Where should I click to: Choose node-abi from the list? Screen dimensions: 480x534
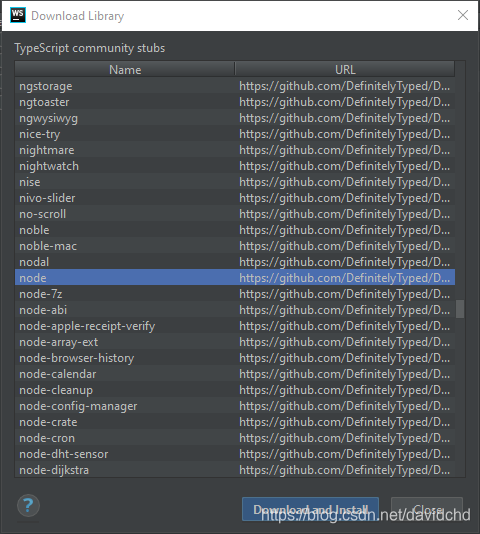tap(235, 310)
